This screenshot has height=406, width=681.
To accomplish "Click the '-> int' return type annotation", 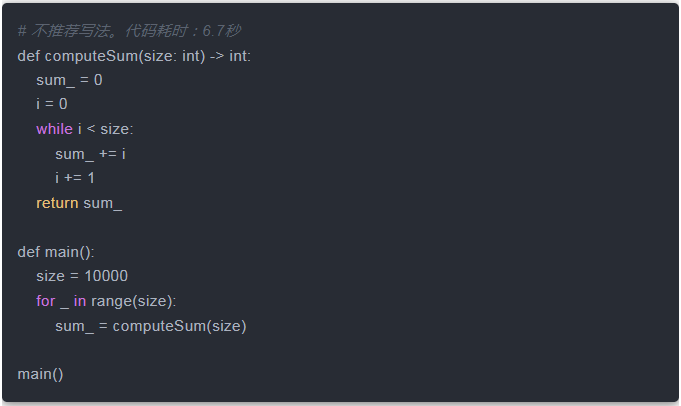I will pyautogui.click(x=230, y=55).
